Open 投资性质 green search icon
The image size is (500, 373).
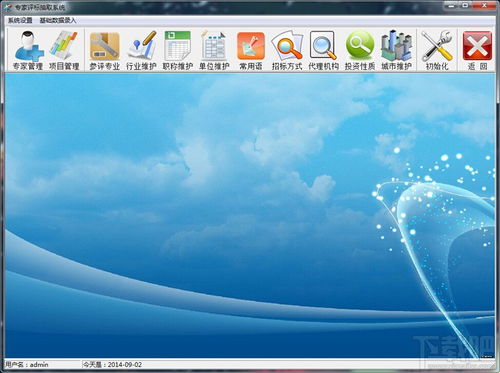click(x=360, y=50)
